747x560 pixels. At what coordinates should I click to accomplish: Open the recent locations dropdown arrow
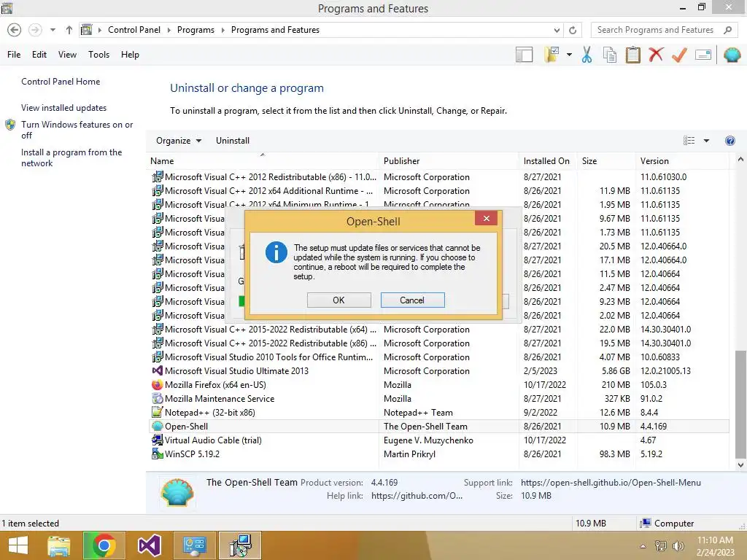[x=53, y=30]
